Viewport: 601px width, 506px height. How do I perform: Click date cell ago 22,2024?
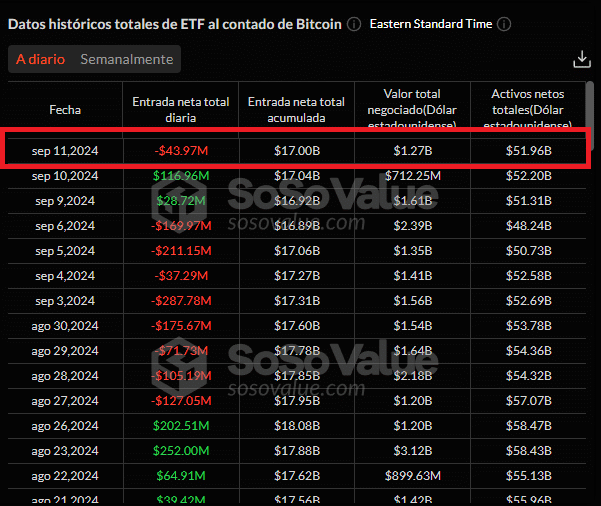click(65, 476)
